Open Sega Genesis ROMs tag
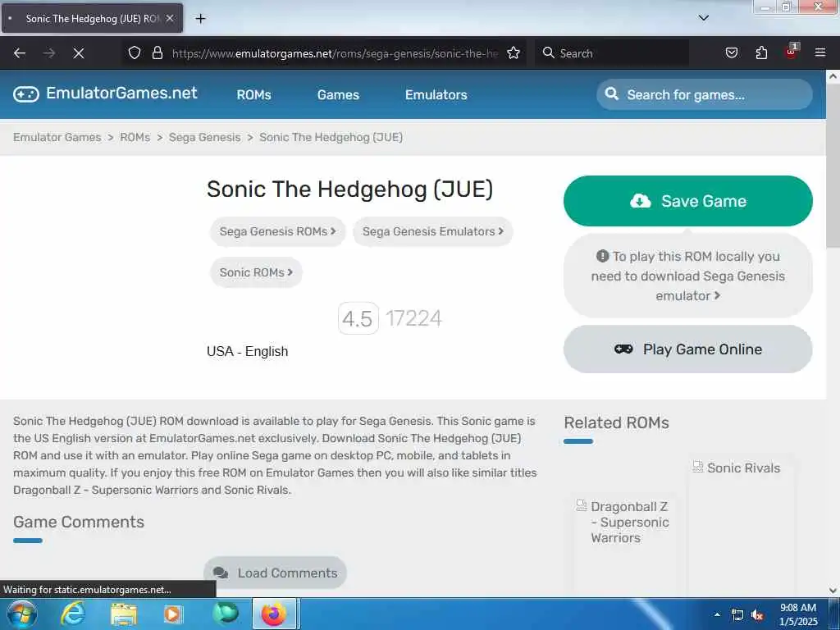Image resolution: width=840 pixels, height=630 pixels. coord(277,231)
